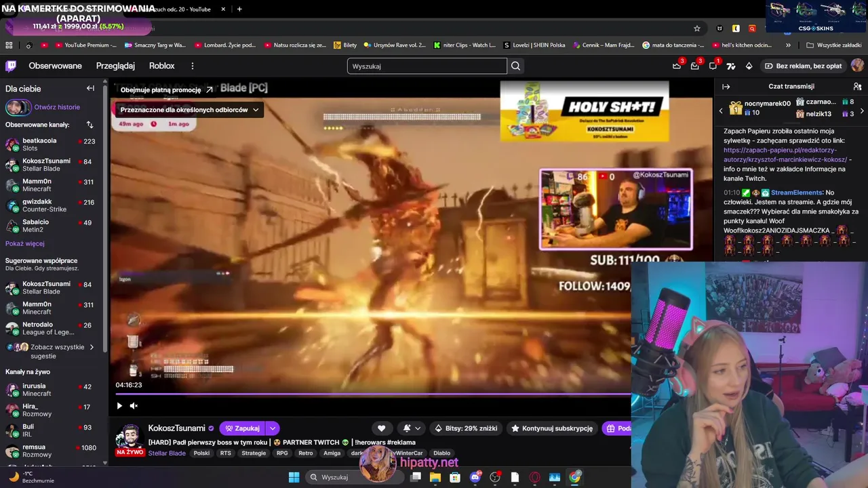The width and height of the screenshot is (868, 488).
Task: Open the notifications inbox icon
Action: pos(695,66)
